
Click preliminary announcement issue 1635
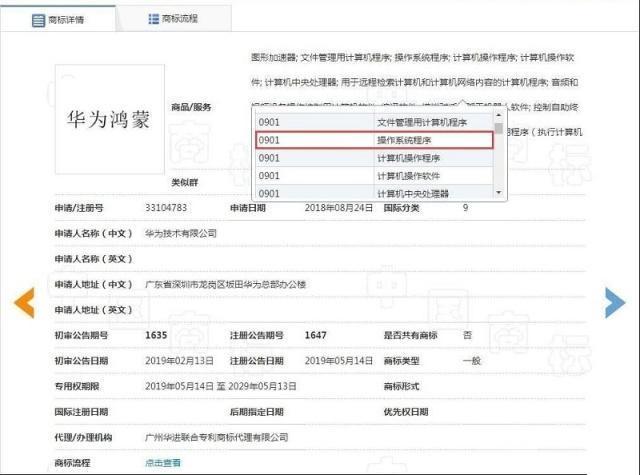tap(156, 335)
